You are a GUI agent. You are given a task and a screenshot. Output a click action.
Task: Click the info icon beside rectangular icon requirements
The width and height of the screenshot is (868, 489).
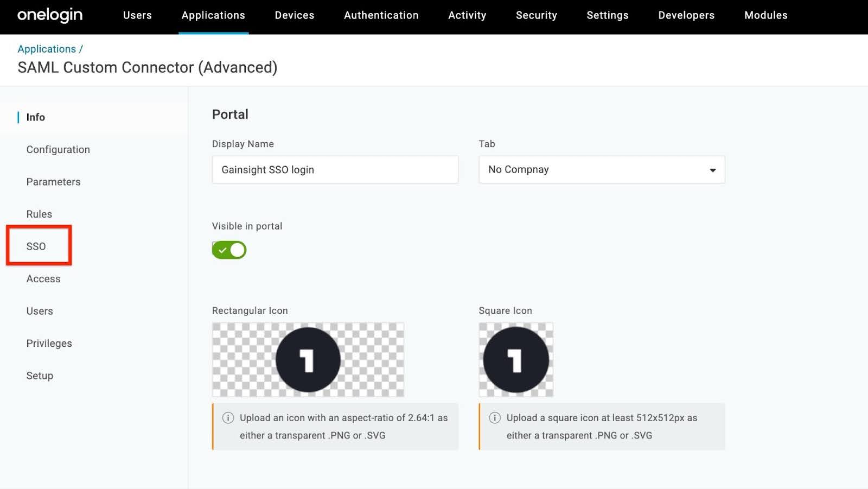[226, 418]
